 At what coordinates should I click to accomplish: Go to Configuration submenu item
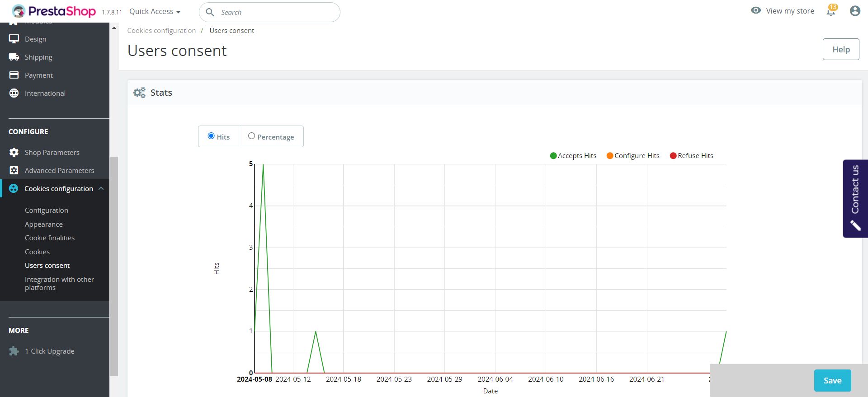click(47, 210)
